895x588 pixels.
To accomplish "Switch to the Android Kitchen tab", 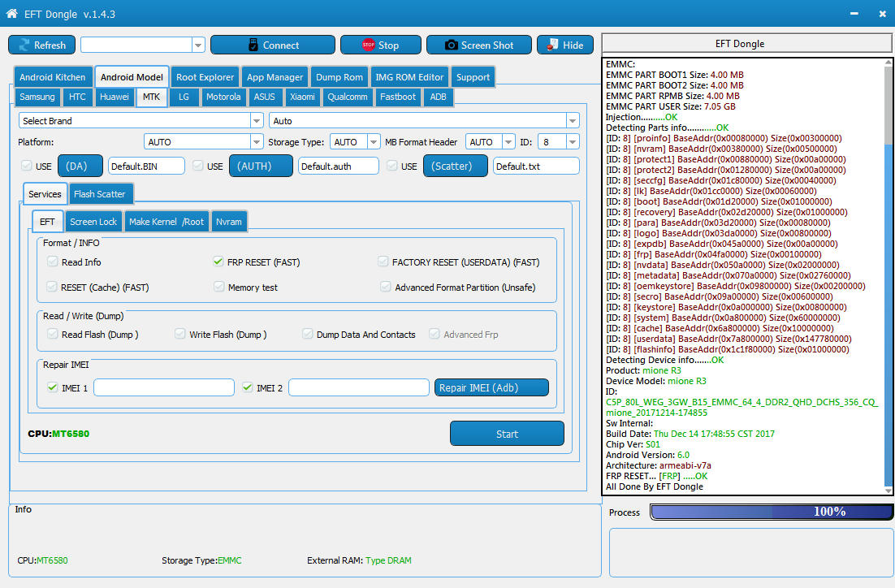I will (52, 77).
